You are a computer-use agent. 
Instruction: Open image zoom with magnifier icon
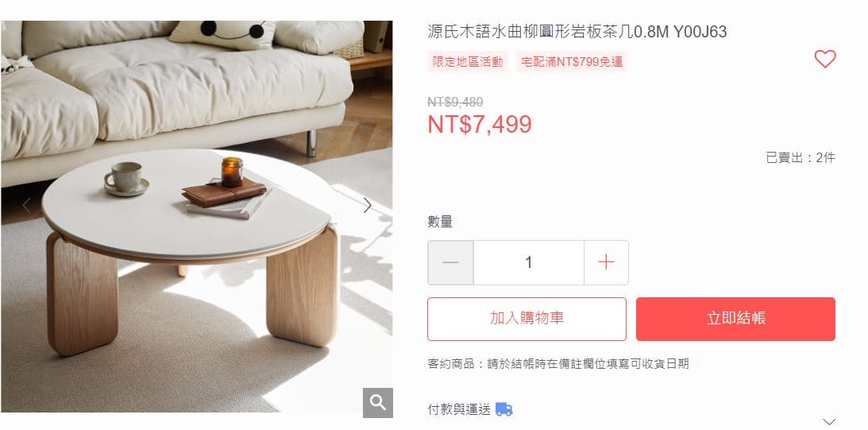(x=378, y=403)
